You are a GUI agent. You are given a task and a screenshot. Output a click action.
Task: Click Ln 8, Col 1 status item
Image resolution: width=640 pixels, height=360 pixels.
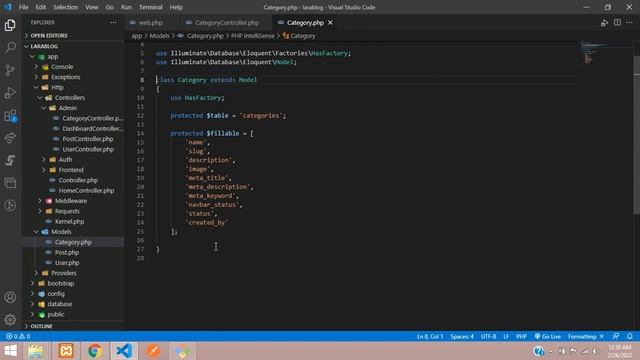click(x=430, y=336)
